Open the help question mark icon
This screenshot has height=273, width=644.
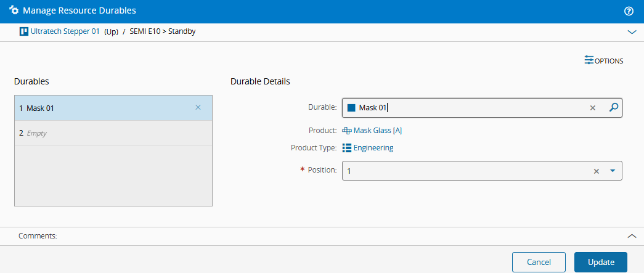[x=629, y=11]
